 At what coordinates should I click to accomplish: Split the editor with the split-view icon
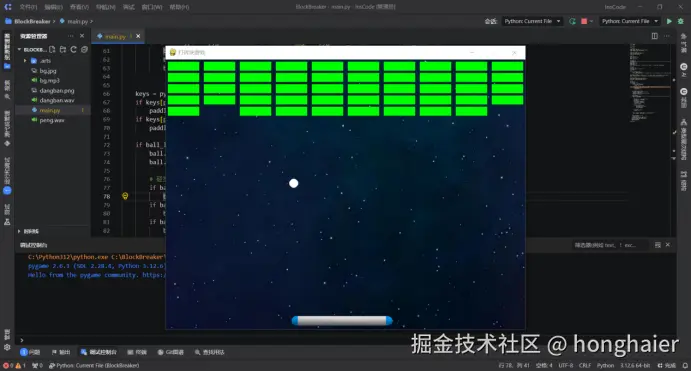click(654, 36)
